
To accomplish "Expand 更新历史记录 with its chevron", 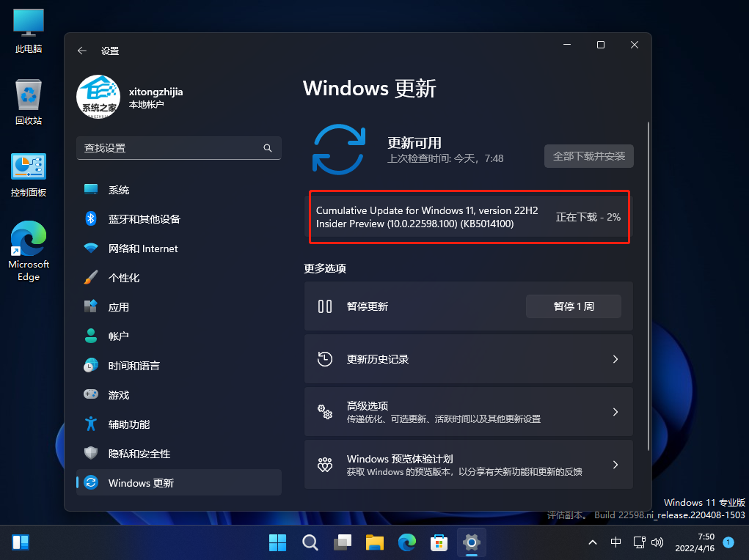I will click(x=615, y=359).
